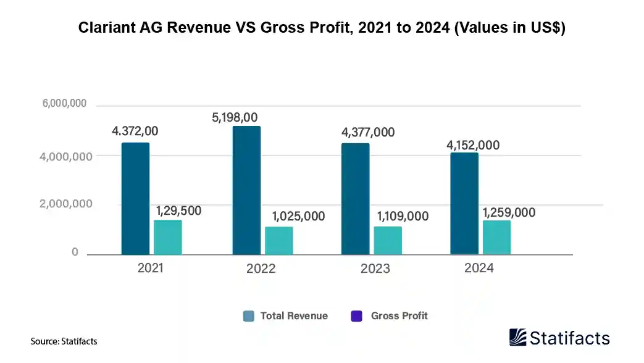The image size is (644, 363).
Task: Select the 2022 Total Revenue bar
Action: pos(246,190)
